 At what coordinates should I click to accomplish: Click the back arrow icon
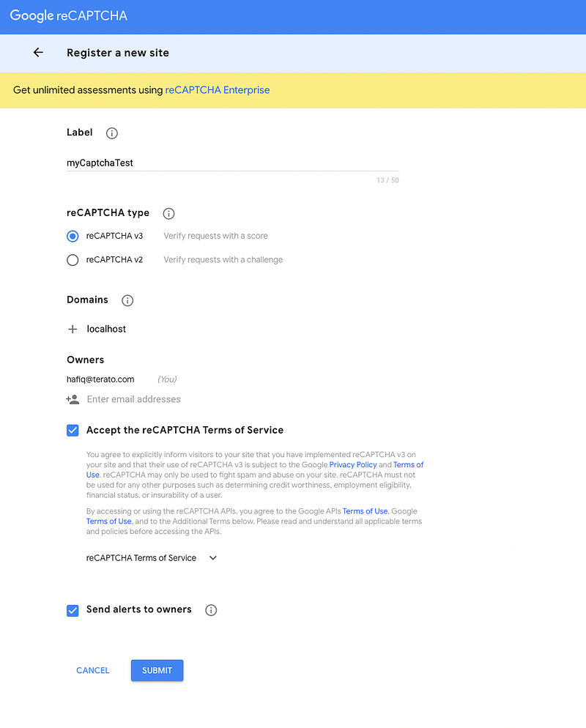[38, 53]
